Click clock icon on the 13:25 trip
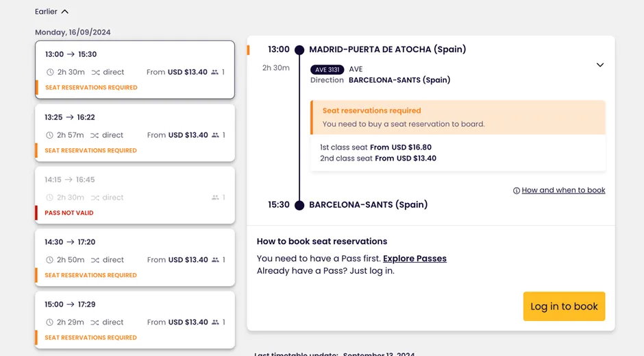 [x=50, y=135]
